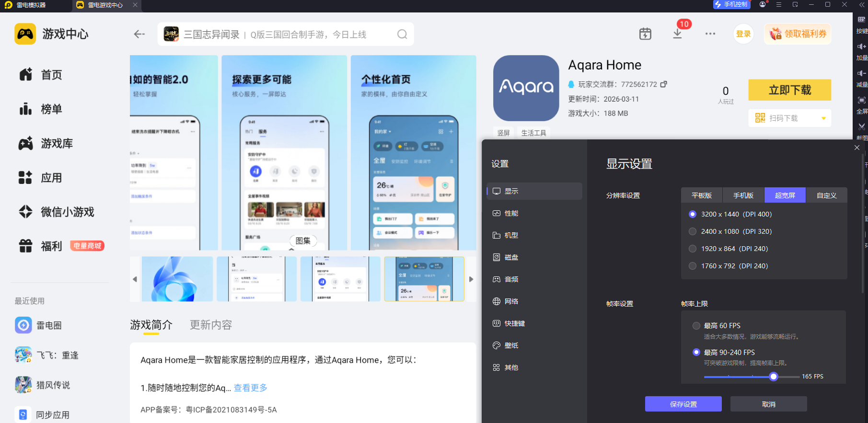The width and height of the screenshot is (868, 423).
Task: Select 最高 90-240 FPS frame rate option
Action: tap(696, 352)
